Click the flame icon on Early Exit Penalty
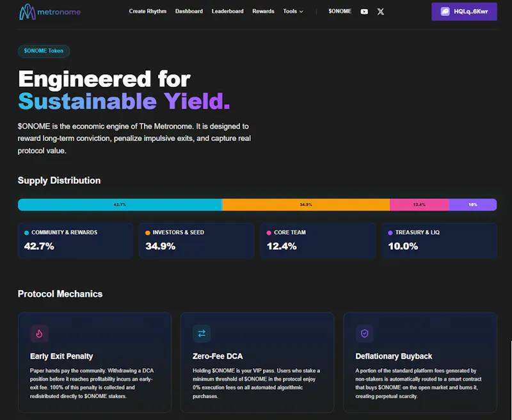 (39, 334)
